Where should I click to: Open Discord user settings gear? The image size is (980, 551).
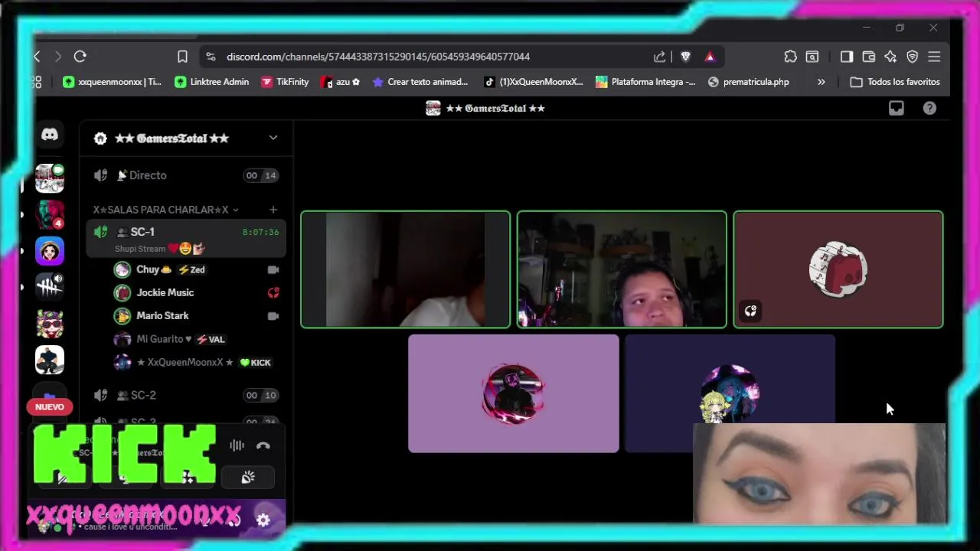click(263, 520)
